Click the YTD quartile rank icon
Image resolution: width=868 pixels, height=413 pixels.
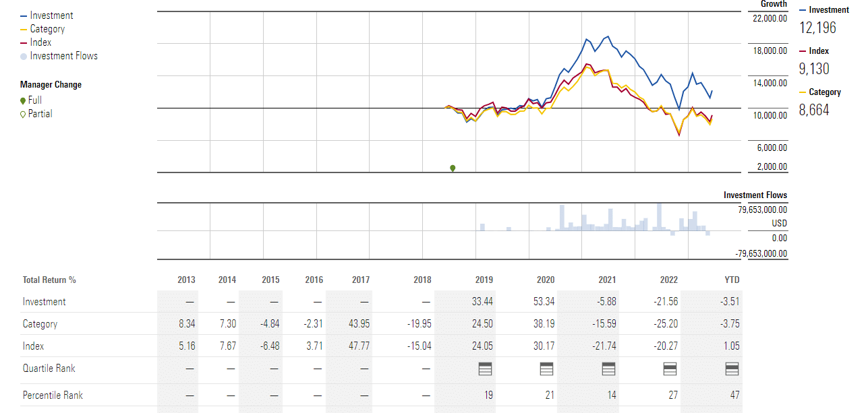(732, 369)
